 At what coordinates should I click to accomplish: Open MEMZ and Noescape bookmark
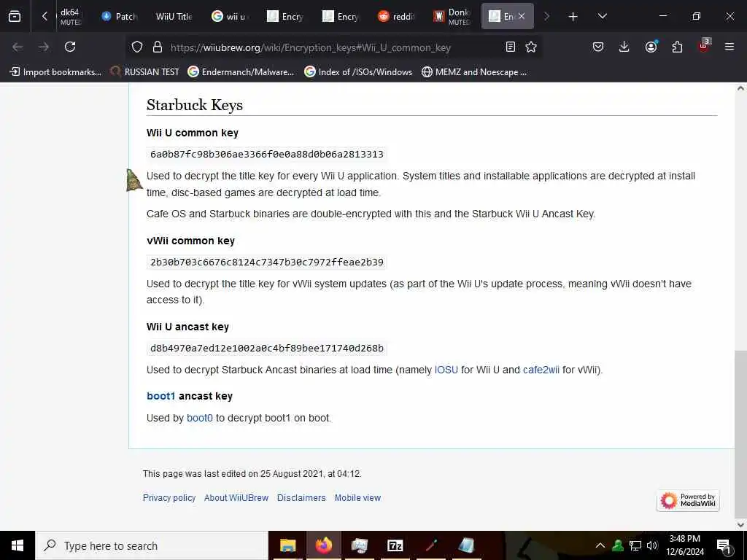[x=474, y=72]
